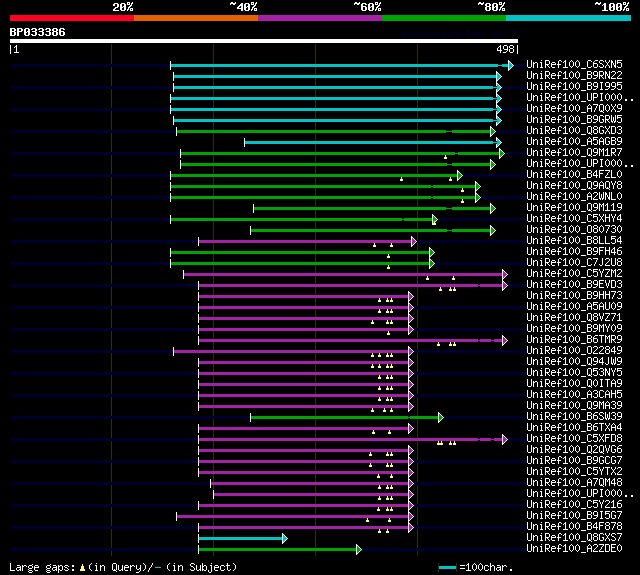
Task: Open hit UniRef100_A7Q0X9
Action: click(574, 108)
